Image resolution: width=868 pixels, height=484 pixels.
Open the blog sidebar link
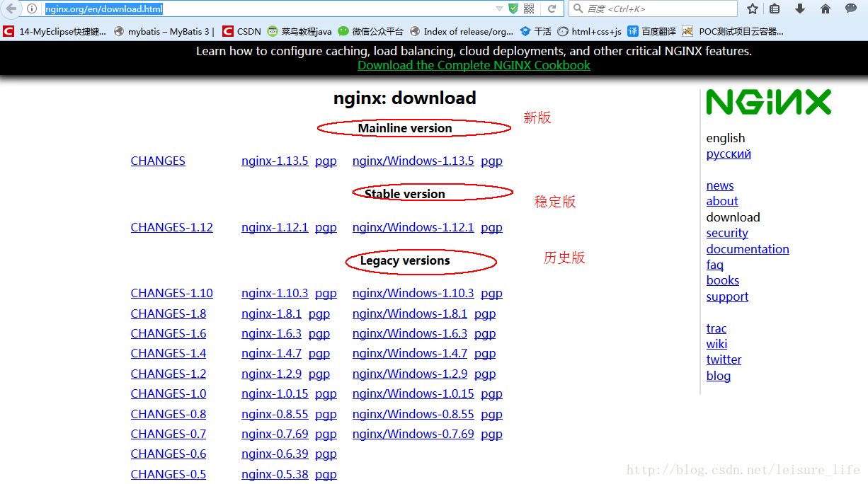click(x=719, y=376)
